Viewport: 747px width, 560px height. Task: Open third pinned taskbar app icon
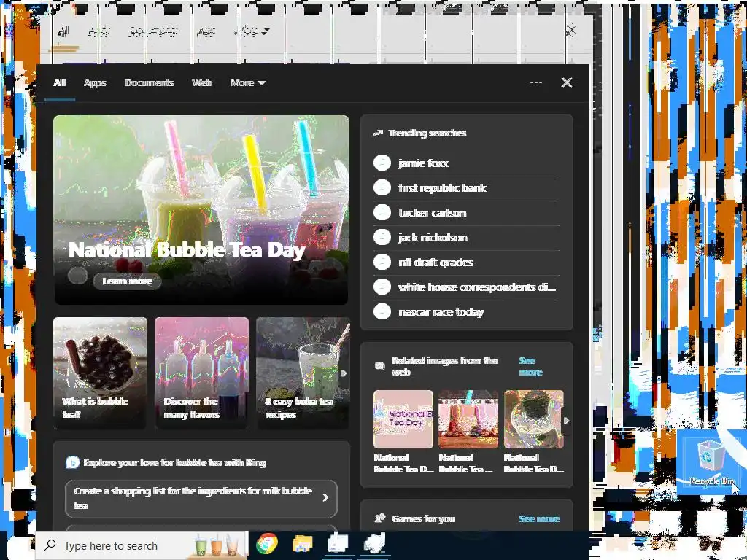click(337, 544)
